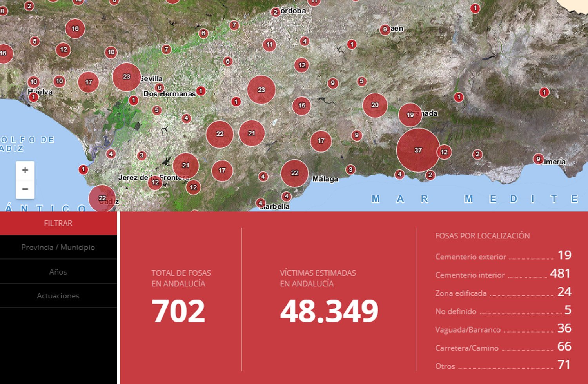This screenshot has width=588, height=384.
Task: Select the 15 cluster marker on map
Action: [x=301, y=106]
